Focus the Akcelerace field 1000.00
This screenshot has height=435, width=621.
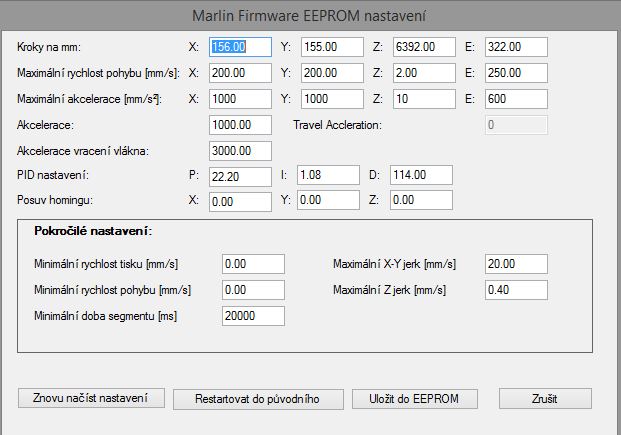click(x=241, y=125)
